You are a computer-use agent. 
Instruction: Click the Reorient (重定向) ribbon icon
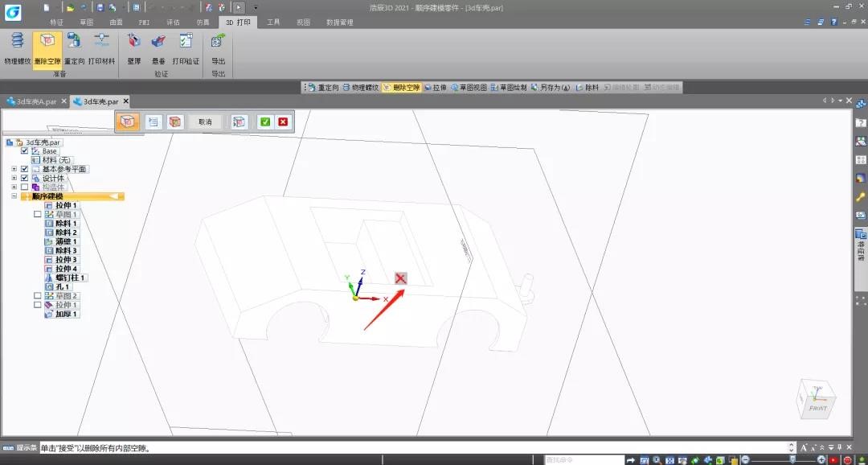(x=74, y=42)
